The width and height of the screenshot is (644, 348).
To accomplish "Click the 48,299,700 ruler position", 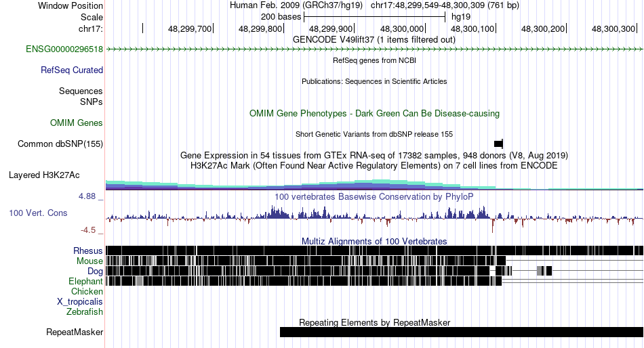I will (190, 28).
